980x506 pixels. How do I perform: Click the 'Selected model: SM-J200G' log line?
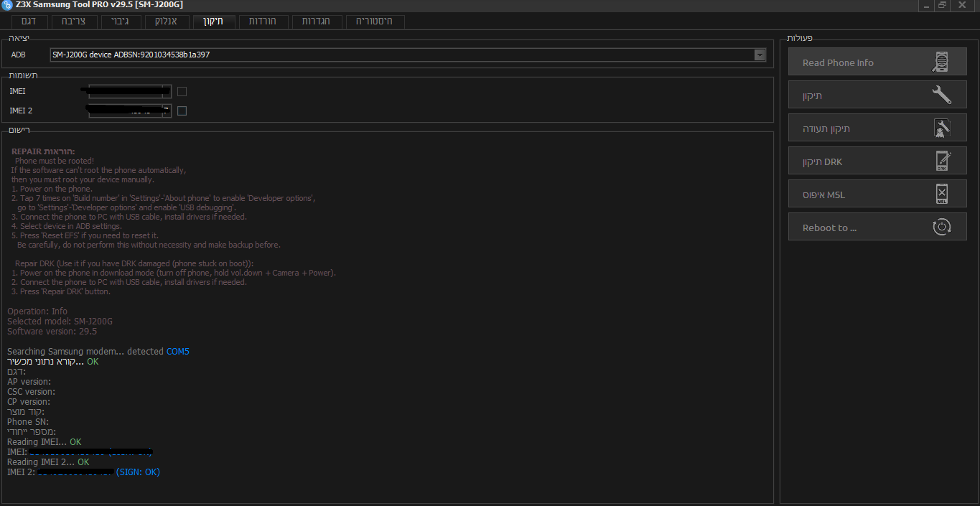click(x=60, y=322)
